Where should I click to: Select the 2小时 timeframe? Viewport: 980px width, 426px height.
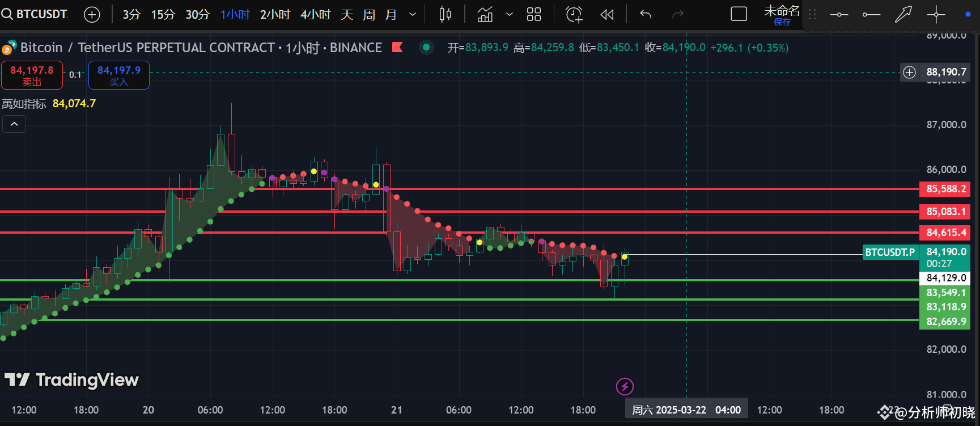[x=275, y=15]
